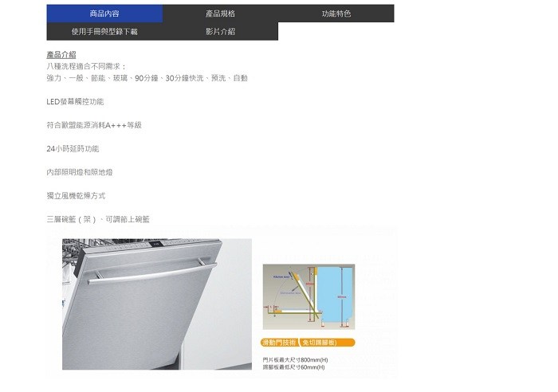Click the 24小時延時功能 text

(73, 149)
